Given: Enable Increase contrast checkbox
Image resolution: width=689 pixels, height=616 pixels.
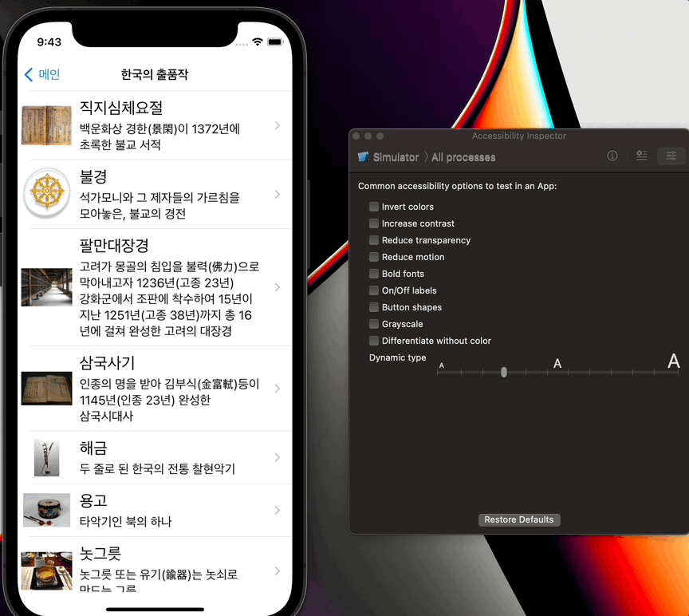Looking at the screenshot, I should tap(374, 223).
